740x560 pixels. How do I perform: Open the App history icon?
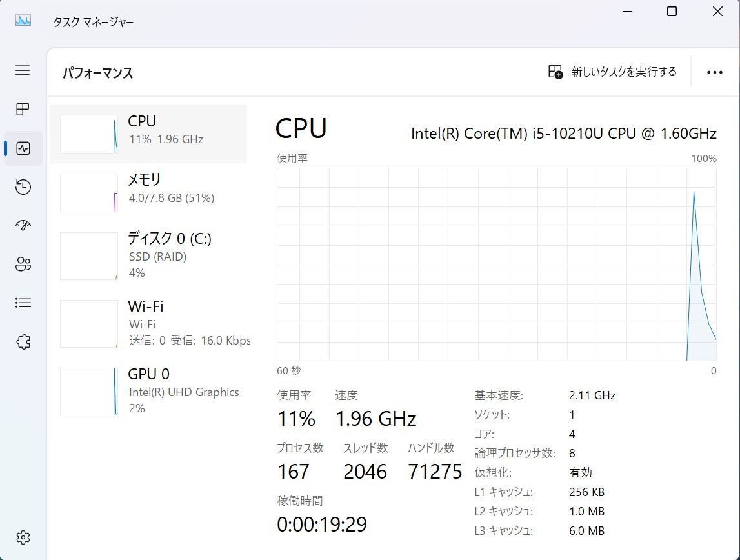(x=23, y=187)
